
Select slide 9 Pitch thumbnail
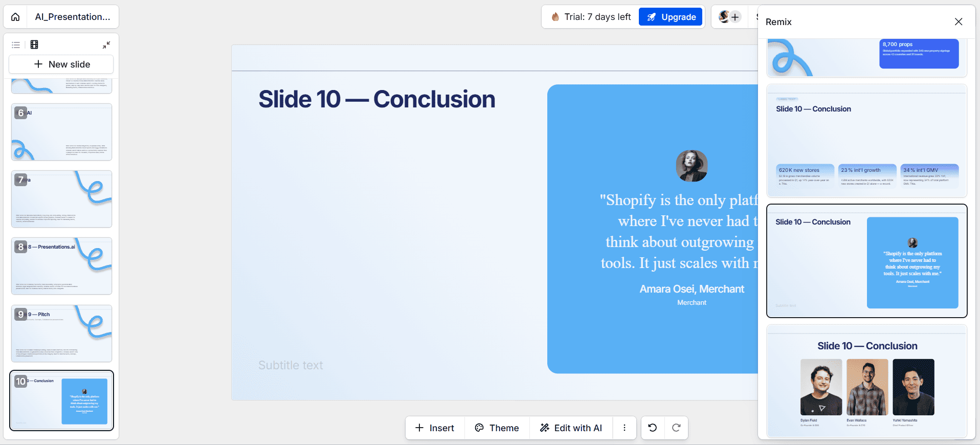point(61,333)
